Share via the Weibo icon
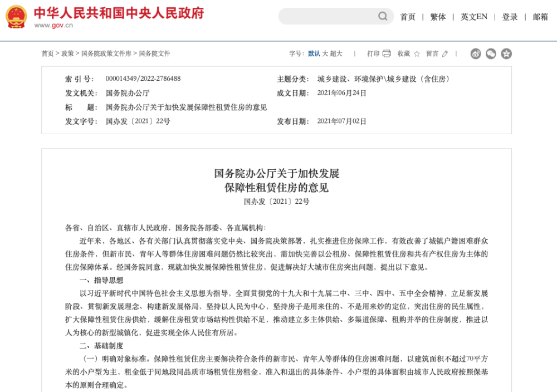This screenshot has width=557, height=392. [x=476, y=53]
